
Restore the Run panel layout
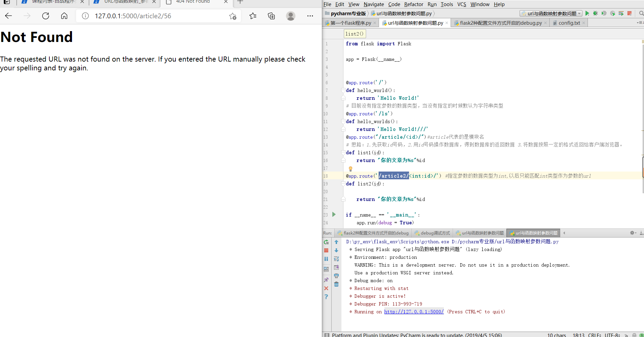click(326, 269)
